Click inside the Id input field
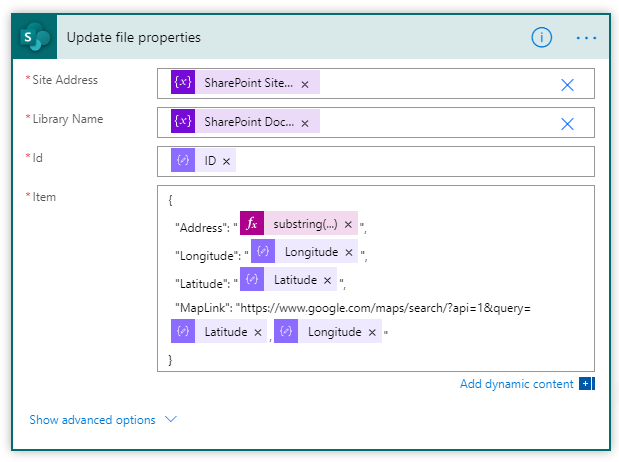This screenshot has height=462, width=619. click(400, 161)
